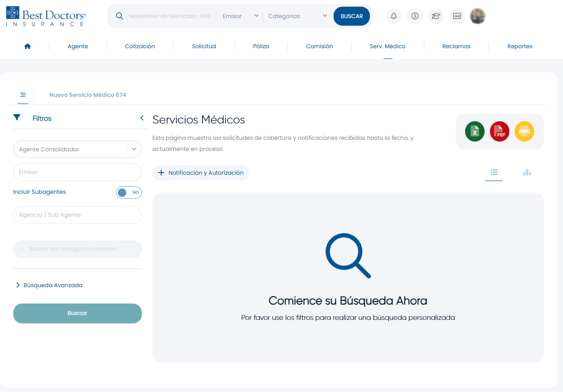The image size is (563, 392).
Task: Open Categorías dropdown in search bar
Action: coord(297,16)
